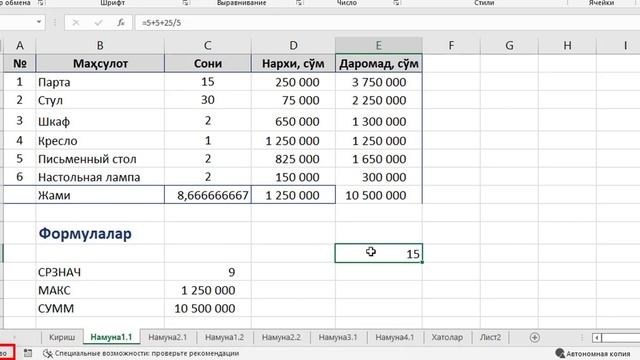The width and height of the screenshot is (640, 360).
Task: Select the МАКС label cell
Action: coord(100,290)
